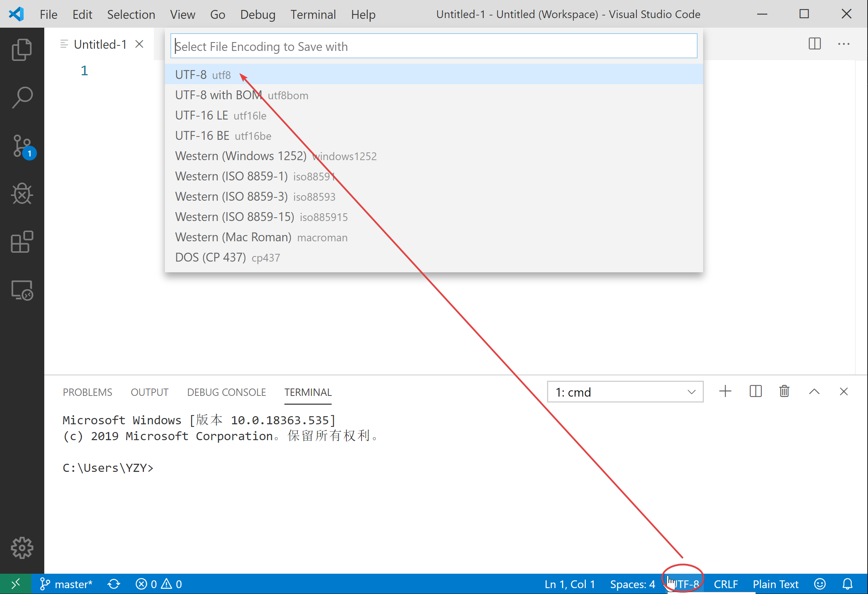Open the Help menu

(x=363, y=14)
